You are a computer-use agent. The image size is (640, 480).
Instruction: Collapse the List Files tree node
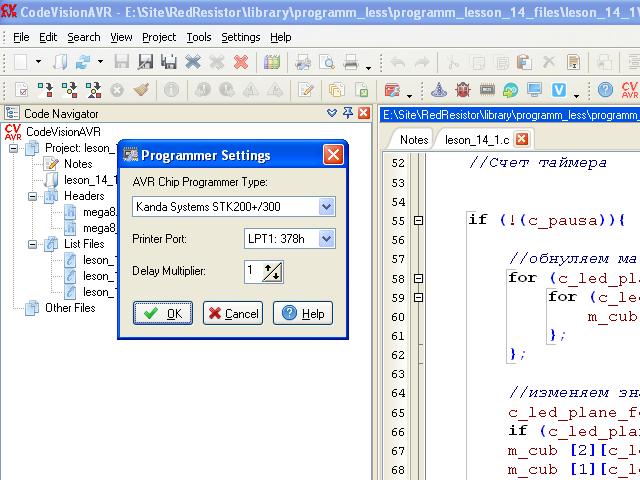click(x=31, y=244)
